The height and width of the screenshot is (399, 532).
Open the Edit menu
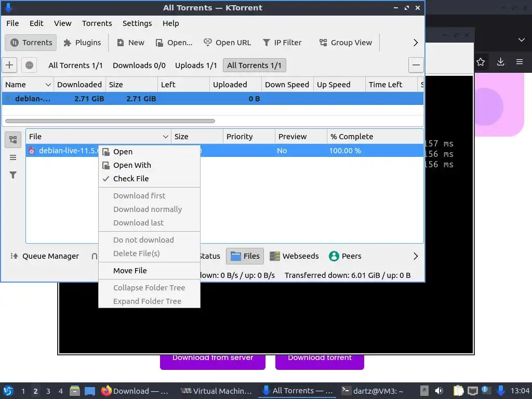pyautogui.click(x=36, y=23)
